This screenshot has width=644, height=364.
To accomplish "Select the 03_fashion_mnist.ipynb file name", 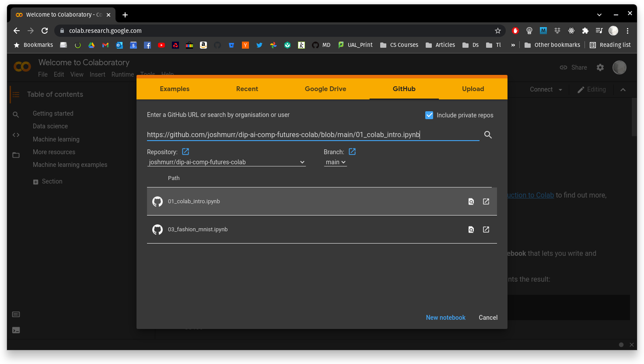I will (x=198, y=230).
